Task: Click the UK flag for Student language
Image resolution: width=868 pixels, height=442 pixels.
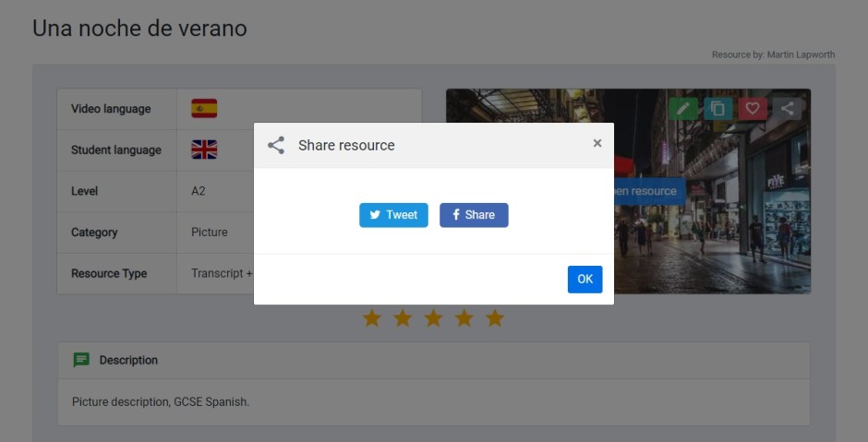Action: pos(204,149)
